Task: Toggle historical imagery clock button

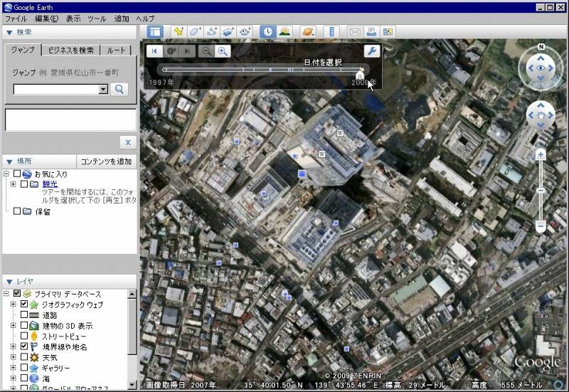Action: (268, 32)
